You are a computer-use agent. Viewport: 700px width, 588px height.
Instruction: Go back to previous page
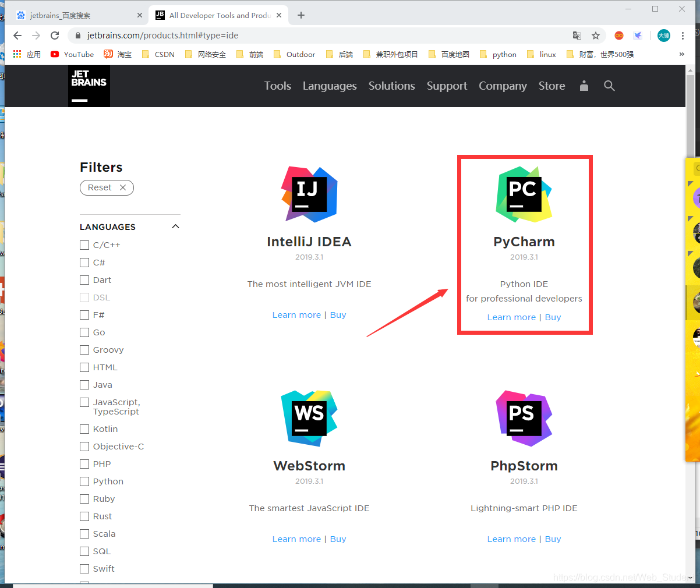[x=17, y=36]
